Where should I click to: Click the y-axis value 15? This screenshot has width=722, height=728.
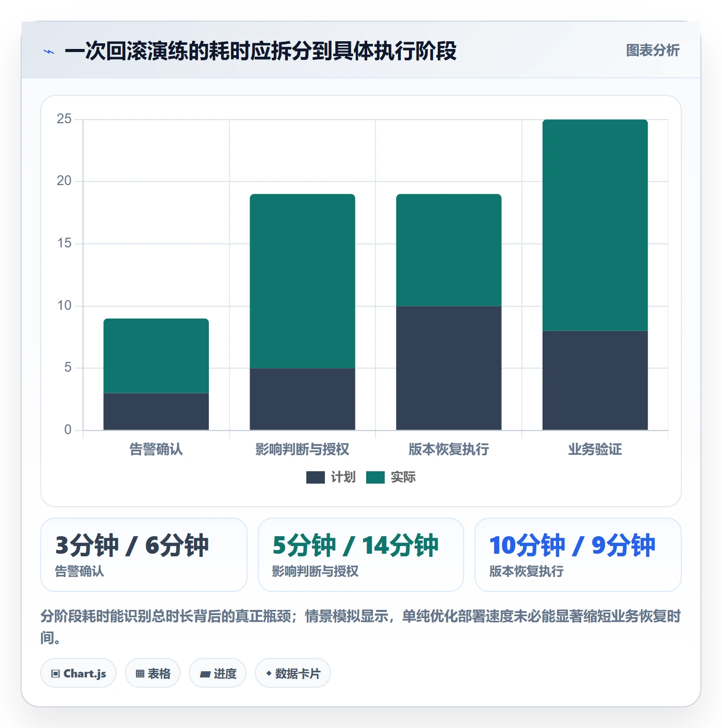click(x=64, y=243)
